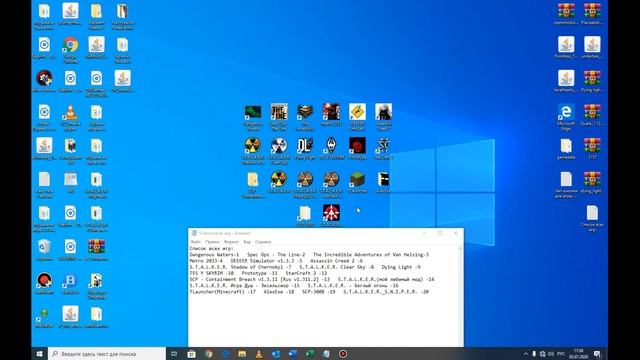The height and width of the screenshot is (360, 640).
Task: Open Chrome from the taskbar
Action: pyautogui.click(x=209, y=354)
